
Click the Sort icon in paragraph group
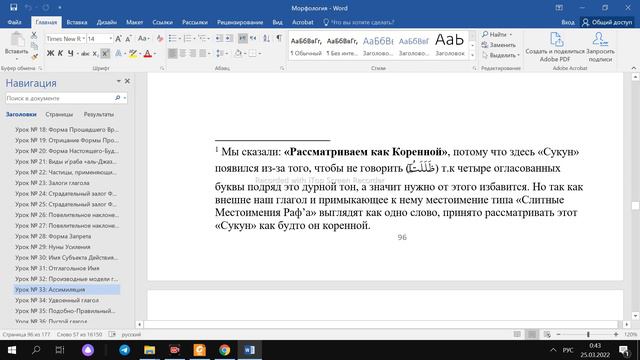266,38
